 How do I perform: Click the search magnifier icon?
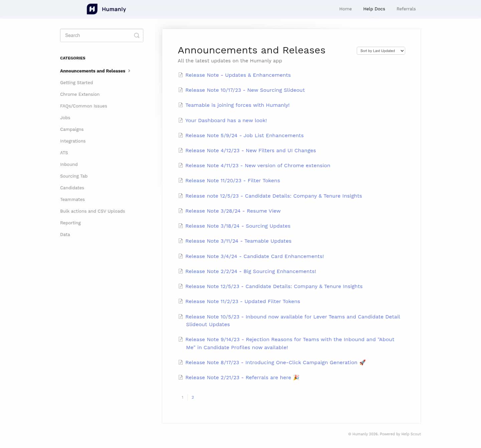point(137,35)
